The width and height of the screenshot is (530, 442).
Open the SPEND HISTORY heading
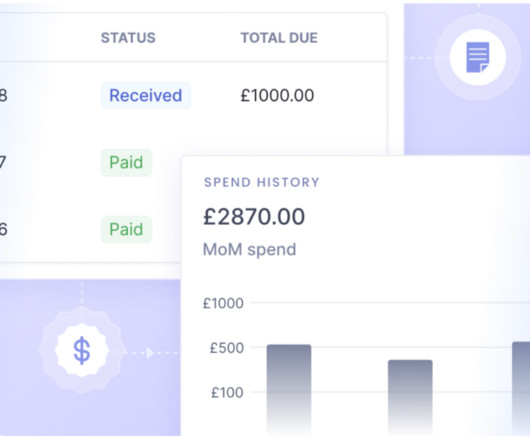point(262,182)
